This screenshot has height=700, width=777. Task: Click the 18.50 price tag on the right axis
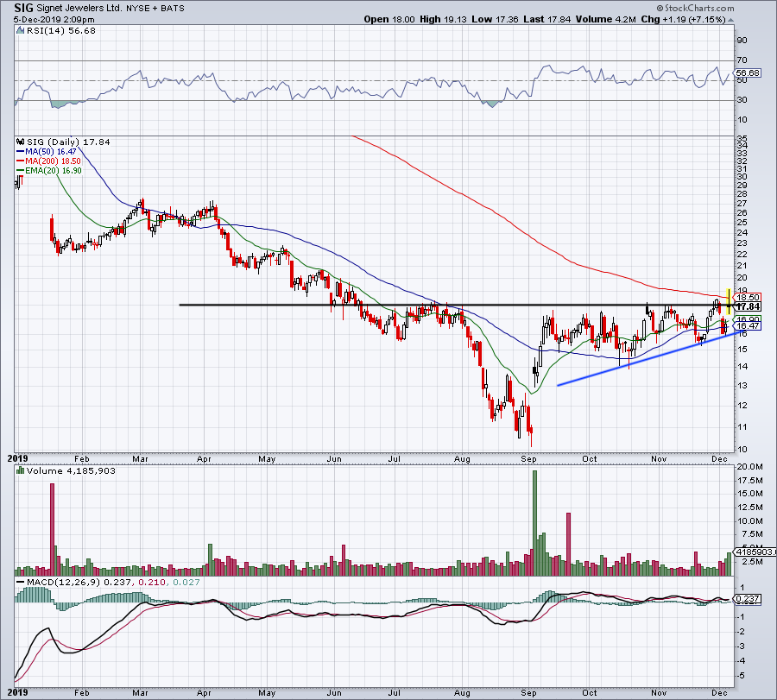pyautogui.click(x=748, y=297)
